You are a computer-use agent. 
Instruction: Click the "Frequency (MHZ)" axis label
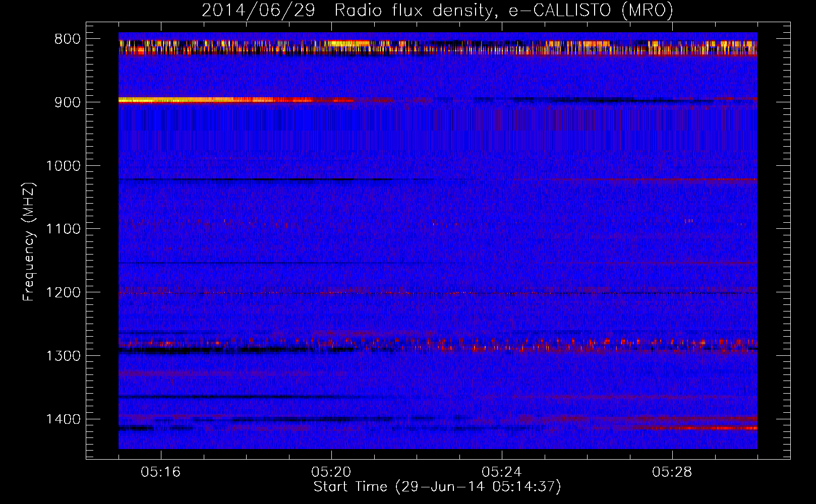click(x=29, y=242)
